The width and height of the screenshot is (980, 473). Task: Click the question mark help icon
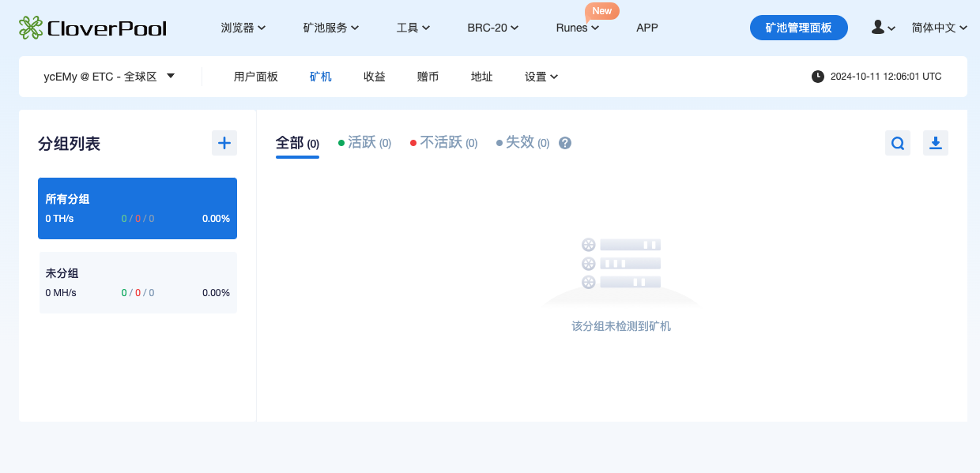point(565,143)
